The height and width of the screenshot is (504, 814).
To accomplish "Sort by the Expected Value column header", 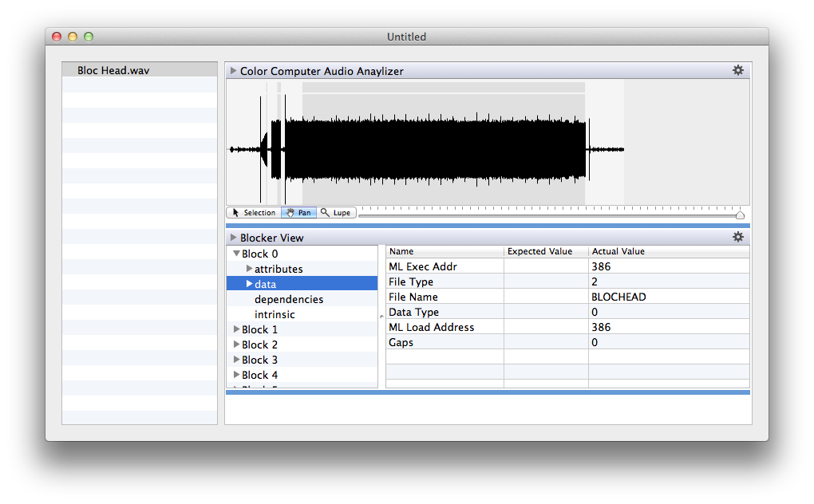I will click(546, 251).
